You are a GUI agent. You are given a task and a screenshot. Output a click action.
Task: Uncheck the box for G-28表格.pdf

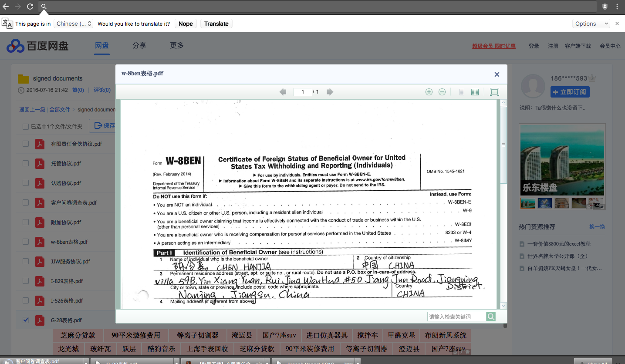(26, 320)
